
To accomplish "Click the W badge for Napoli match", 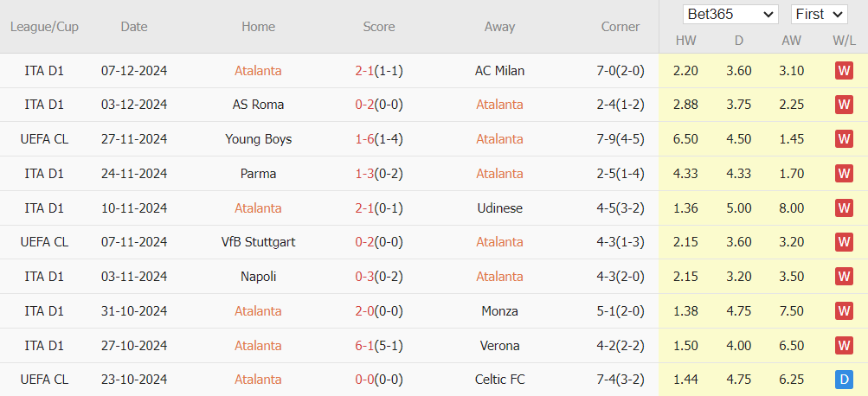I will click(844, 277).
